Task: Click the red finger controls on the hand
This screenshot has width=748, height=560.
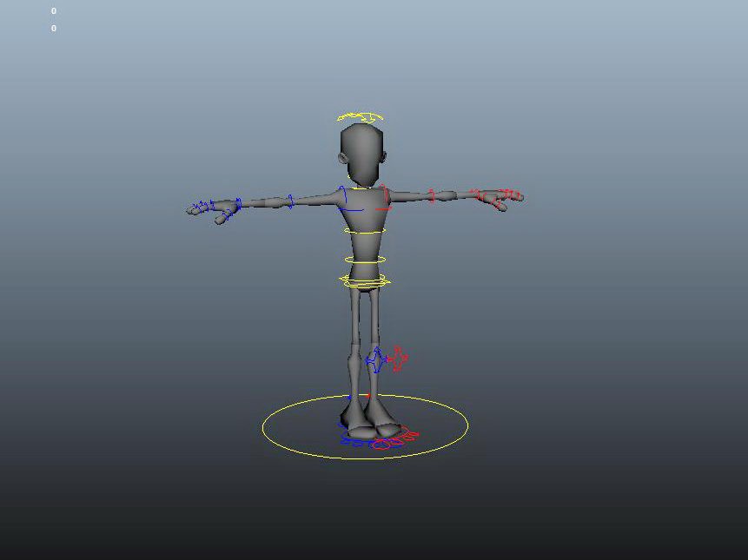Action: point(505,196)
